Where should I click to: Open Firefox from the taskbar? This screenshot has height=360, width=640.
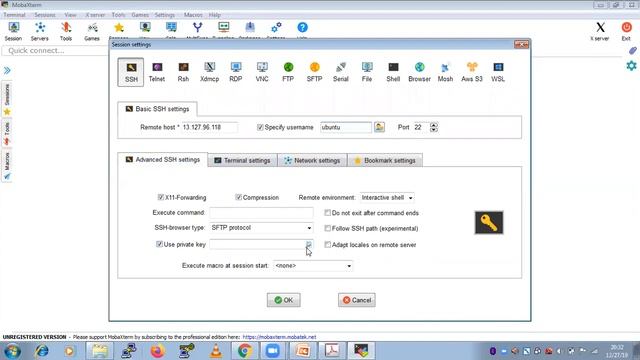(x=157, y=351)
